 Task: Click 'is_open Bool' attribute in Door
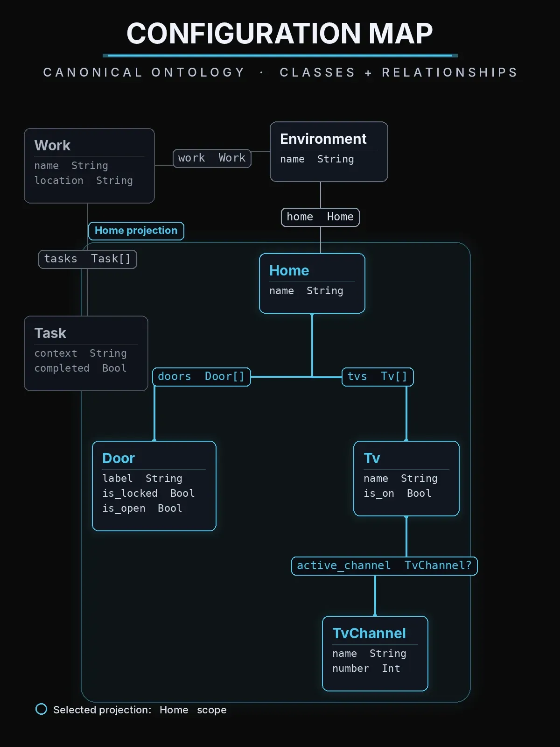(142, 508)
